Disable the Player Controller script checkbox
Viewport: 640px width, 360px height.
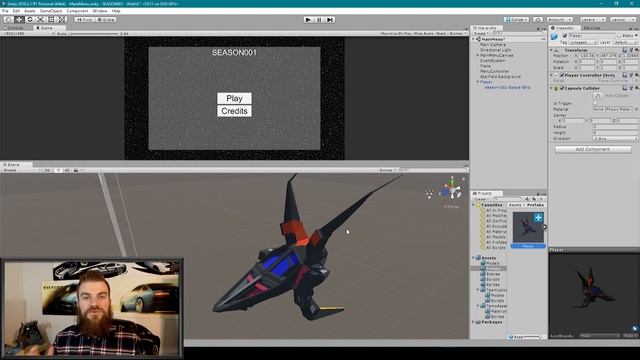pos(562,76)
